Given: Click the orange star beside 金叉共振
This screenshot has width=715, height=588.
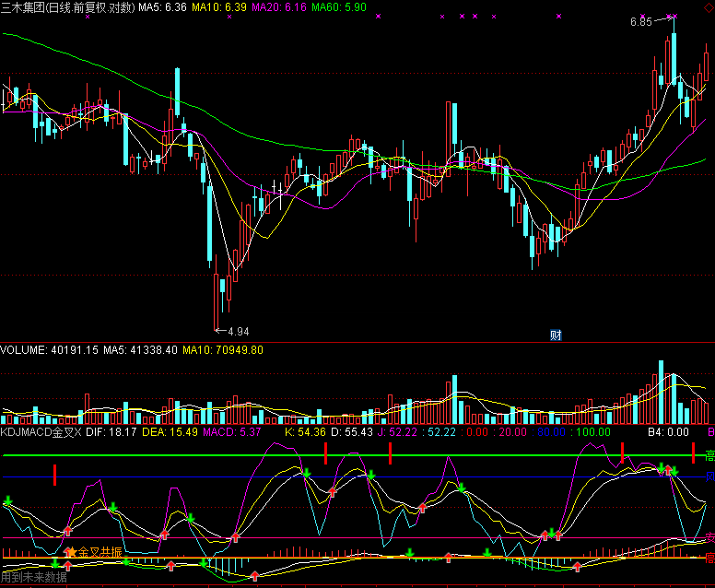Looking at the screenshot, I should (71, 552).
